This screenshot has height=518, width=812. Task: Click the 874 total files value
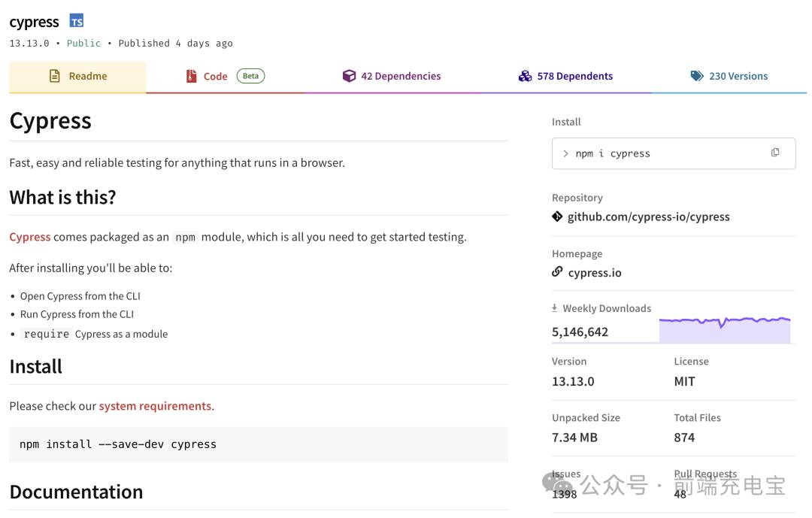[x=684, y=438]
